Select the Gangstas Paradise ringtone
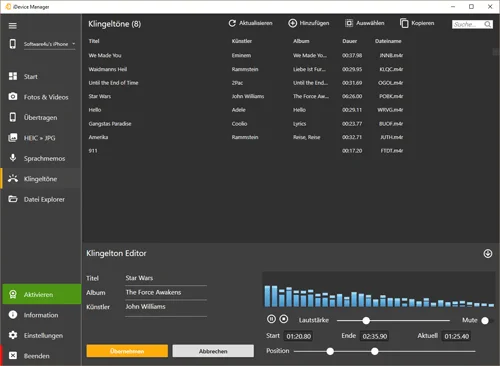The width and height of the screenshot is (500, 366). [110, 124]
